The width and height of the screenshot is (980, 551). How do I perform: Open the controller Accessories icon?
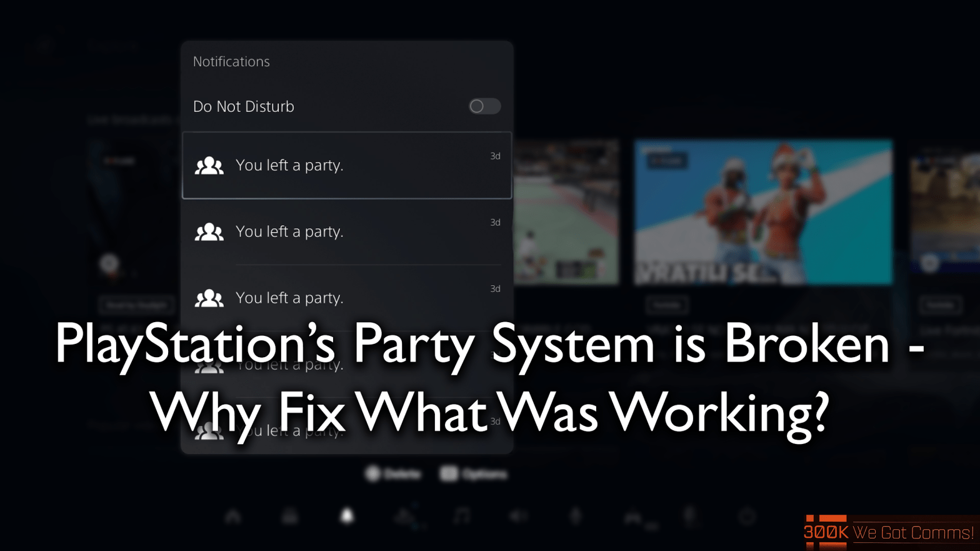(634, 518)
